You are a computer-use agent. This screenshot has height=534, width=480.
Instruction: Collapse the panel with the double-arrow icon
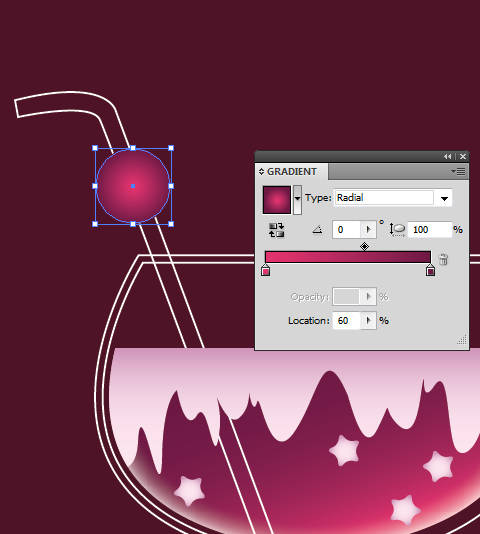tap(448, 156)
